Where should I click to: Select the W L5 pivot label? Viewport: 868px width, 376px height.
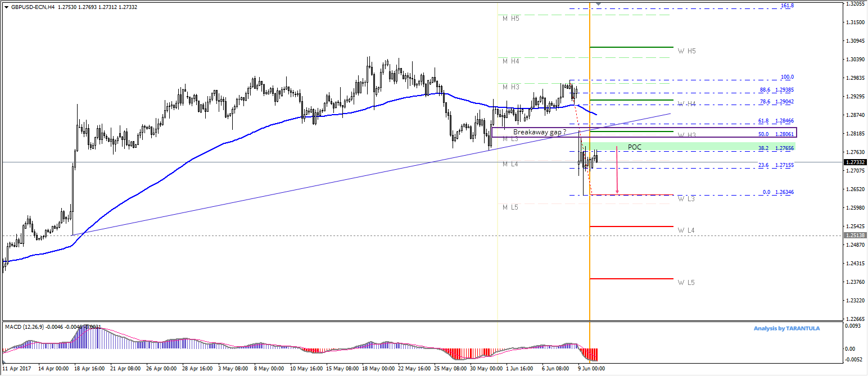[686, 282]
